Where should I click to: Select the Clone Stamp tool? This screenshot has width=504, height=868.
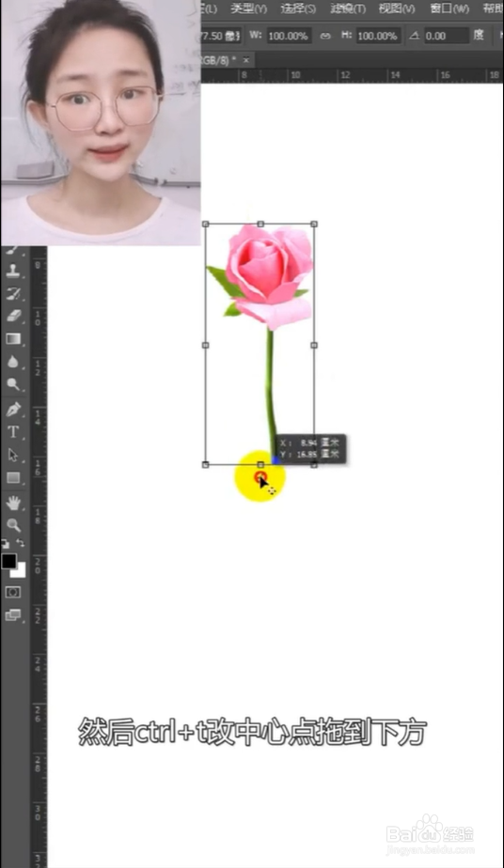click(x=13, y=271)
